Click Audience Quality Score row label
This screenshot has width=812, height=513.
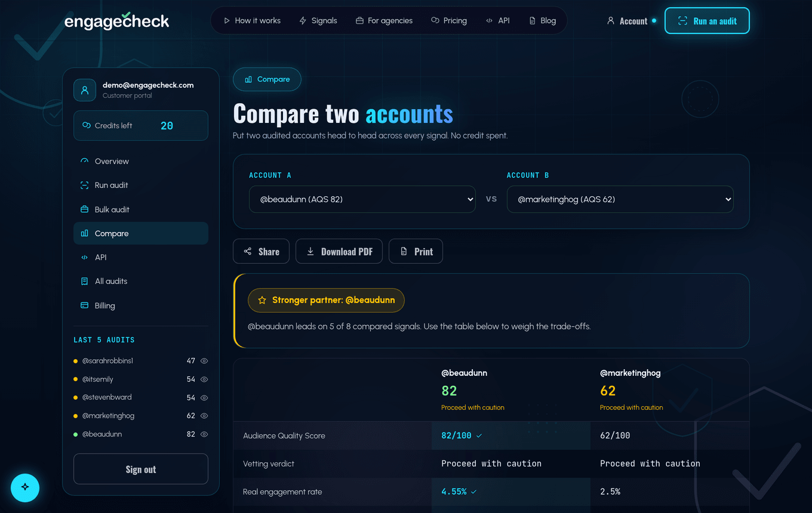(284, 435)
